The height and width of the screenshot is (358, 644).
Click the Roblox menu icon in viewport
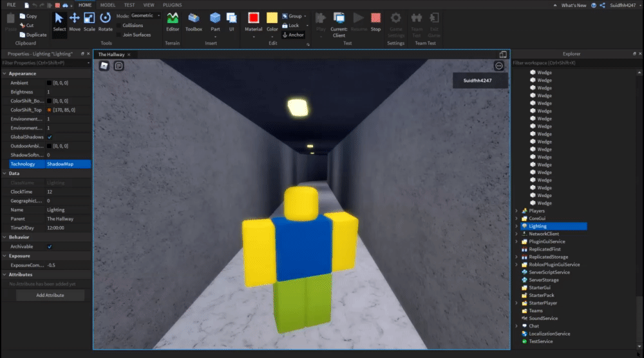pyautogui.click(x=104, y=66)
